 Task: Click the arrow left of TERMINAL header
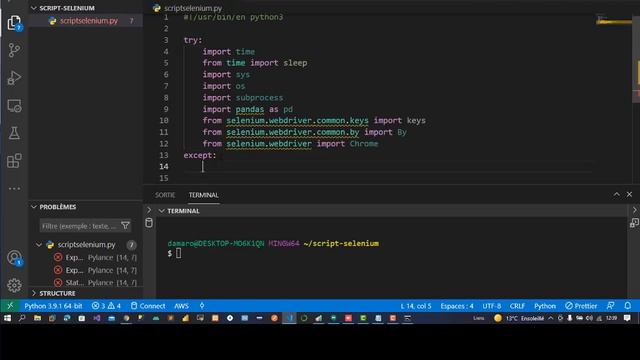coord(149,210)
